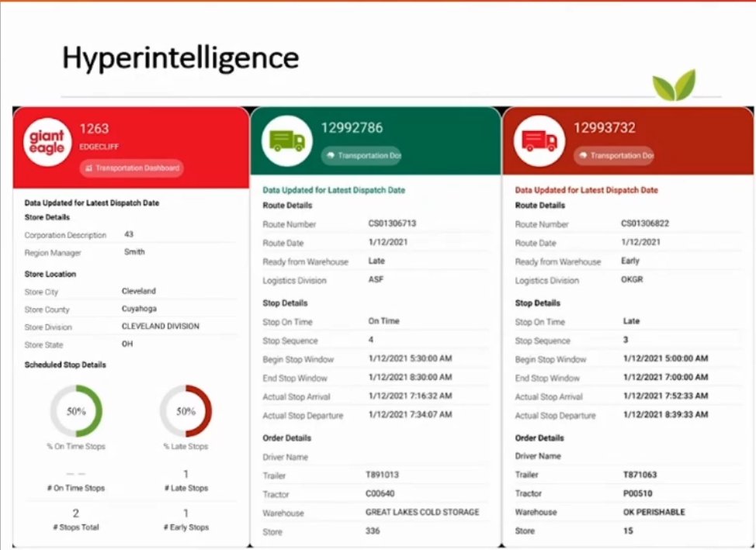Click Ready from Warehouse value Early

pyautogui.click(x=630, y=261)
